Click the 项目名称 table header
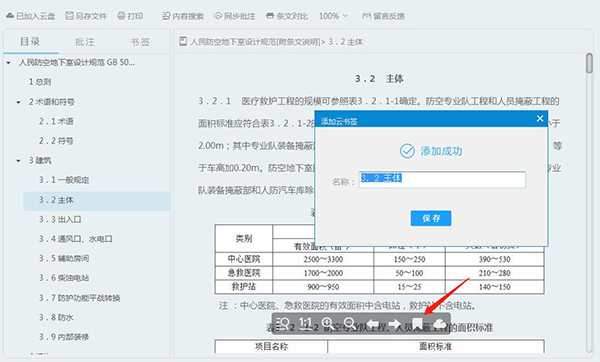Viewport: 600px width, 362px height. click(x=271, y=346)
